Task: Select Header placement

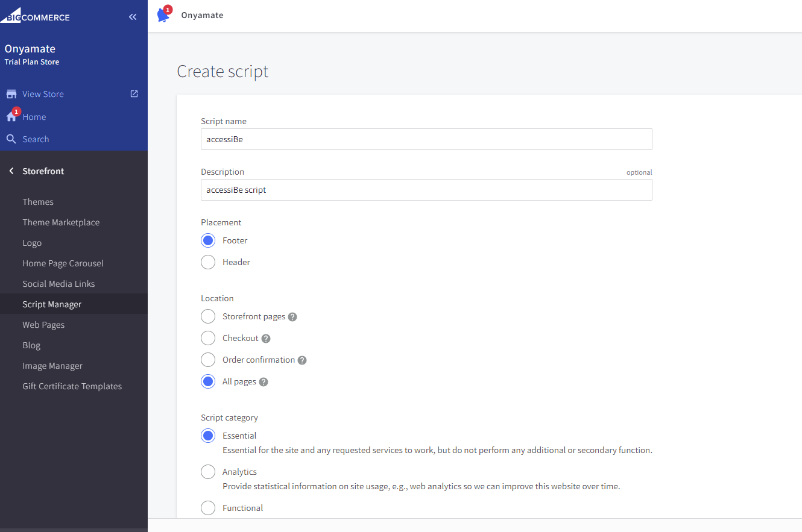Action: (207, 261)
